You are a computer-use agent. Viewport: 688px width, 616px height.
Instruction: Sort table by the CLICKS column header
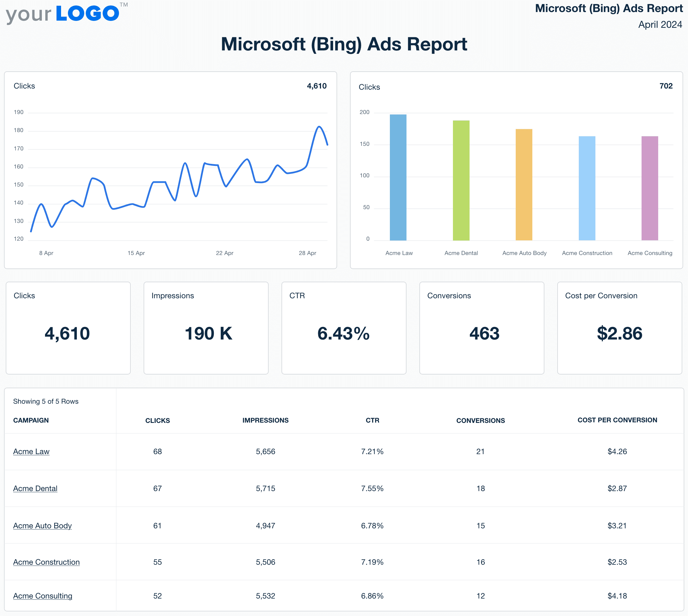pos(157,420)
